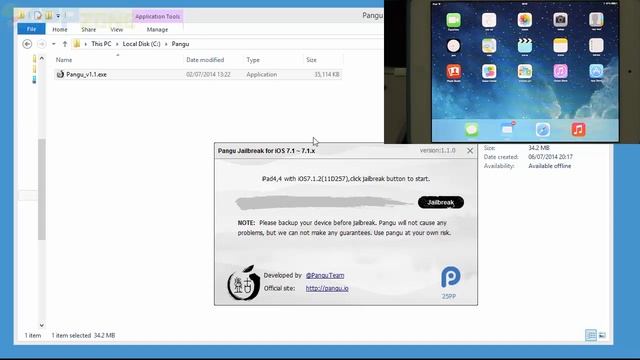
Task: Click the New Folder quick access icon
Action: pos(49,16)
